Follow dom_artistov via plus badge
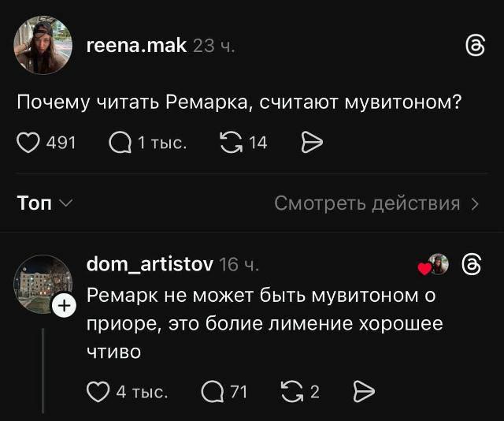The height and width of the screenshot is (421, 504). [x=64, y=305]
